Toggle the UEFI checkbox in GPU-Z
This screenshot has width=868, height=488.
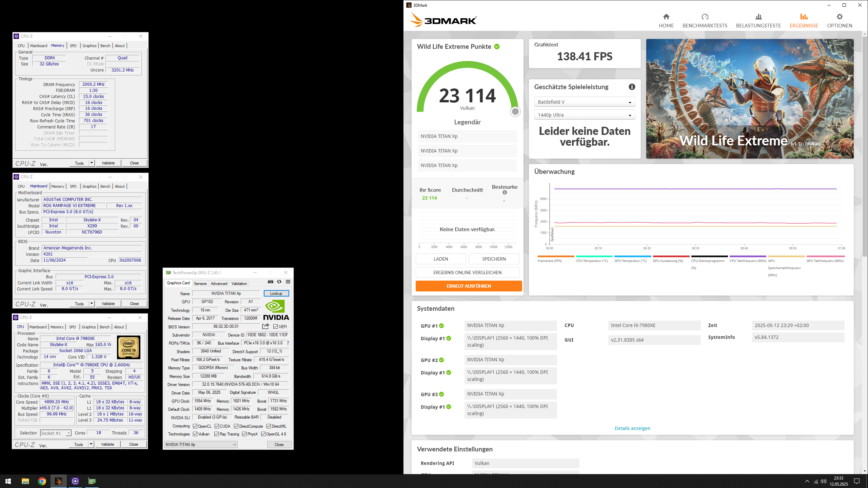coord(275,327)
